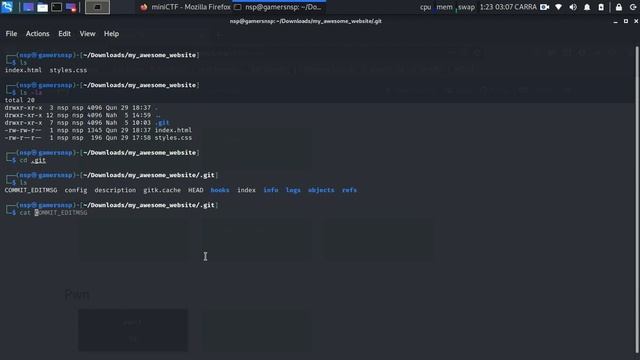Click the blue logs directory name
The width and height of the screenshot is (640, 360).
pyautogui.click(x=293, y=190)
